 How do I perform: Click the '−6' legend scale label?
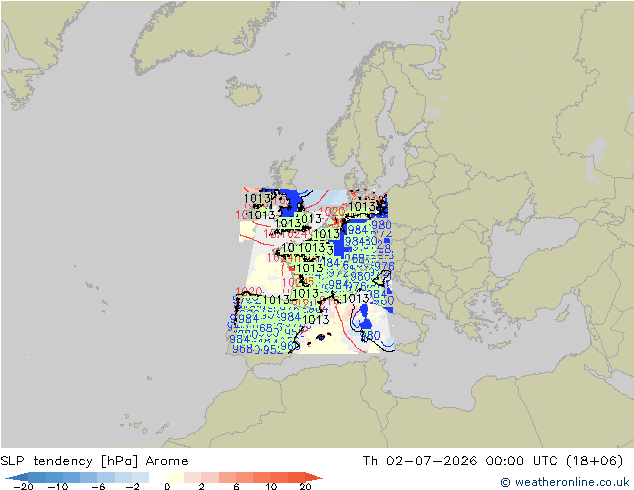pos(98,486)
